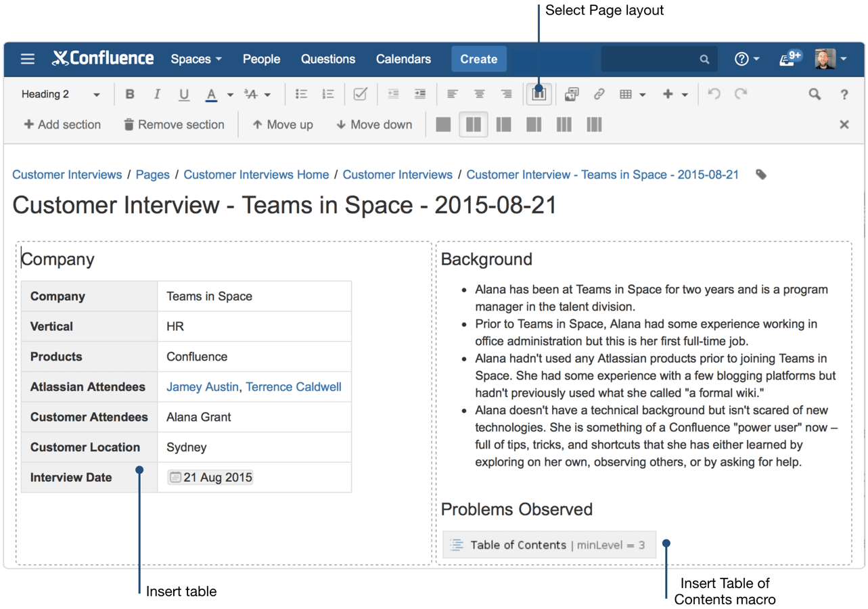Select three column with sidebars layout
This screenshot has width=868, height=609.
tap(594, 125)
